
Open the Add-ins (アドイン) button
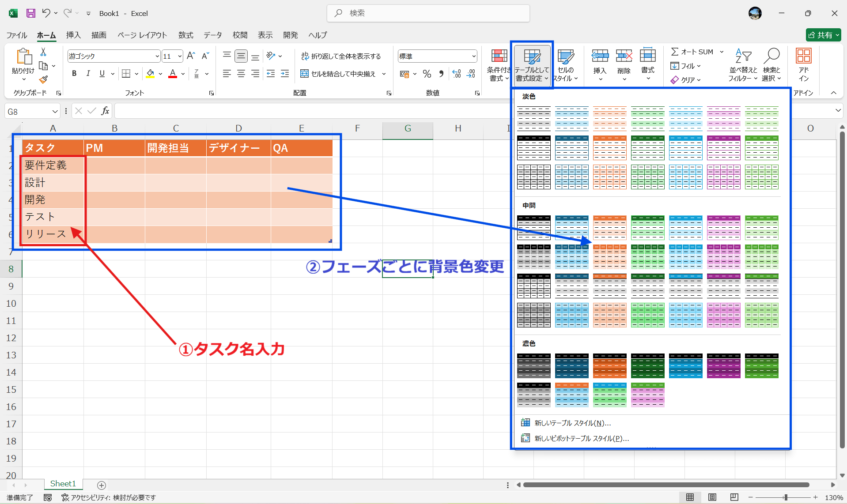pos(804,65)
